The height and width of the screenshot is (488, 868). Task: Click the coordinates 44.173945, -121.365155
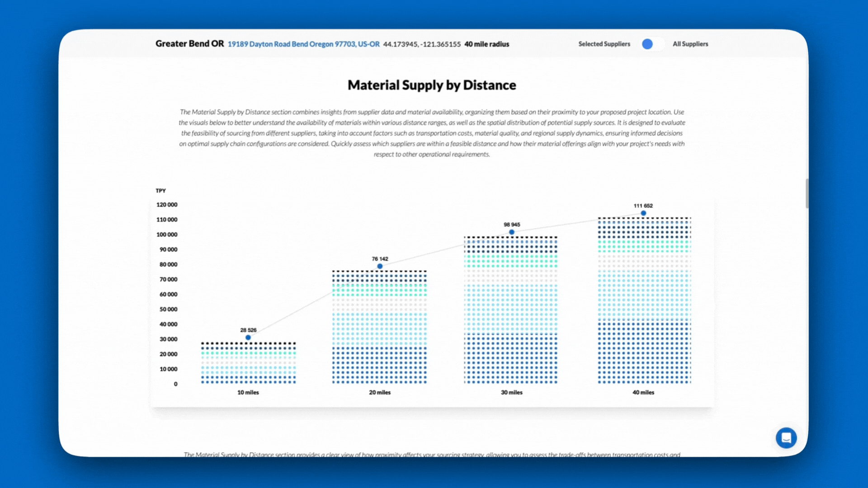[422, 44]
